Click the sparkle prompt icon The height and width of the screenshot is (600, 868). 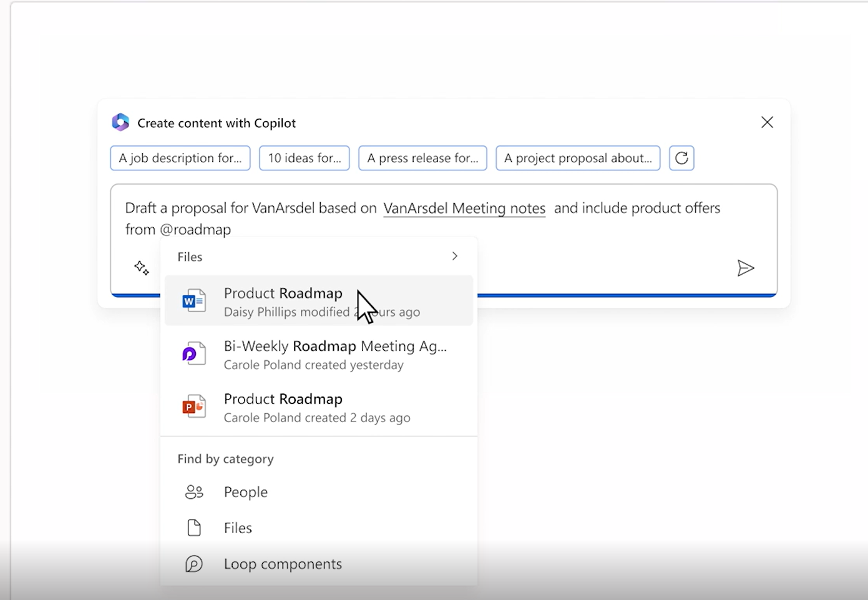tap(142, 268)
